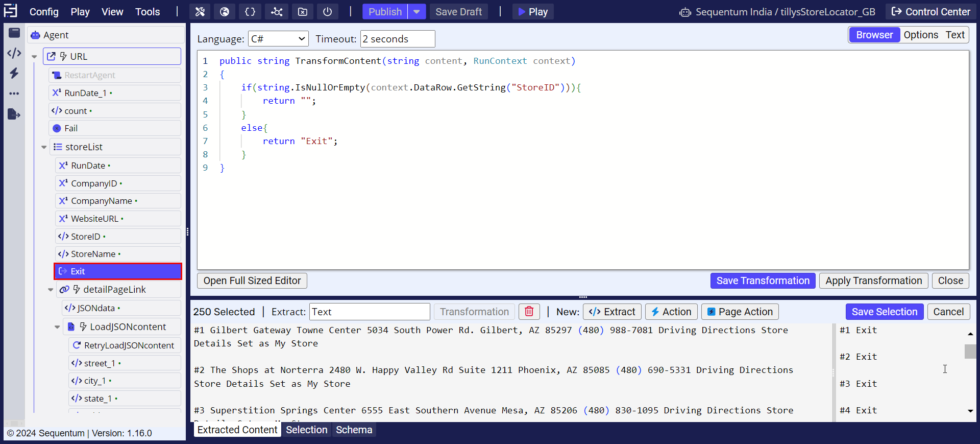Select the StoreID node
Image resolution: width=980 pixels, height=444 pixels.
(x=118, y=237)
